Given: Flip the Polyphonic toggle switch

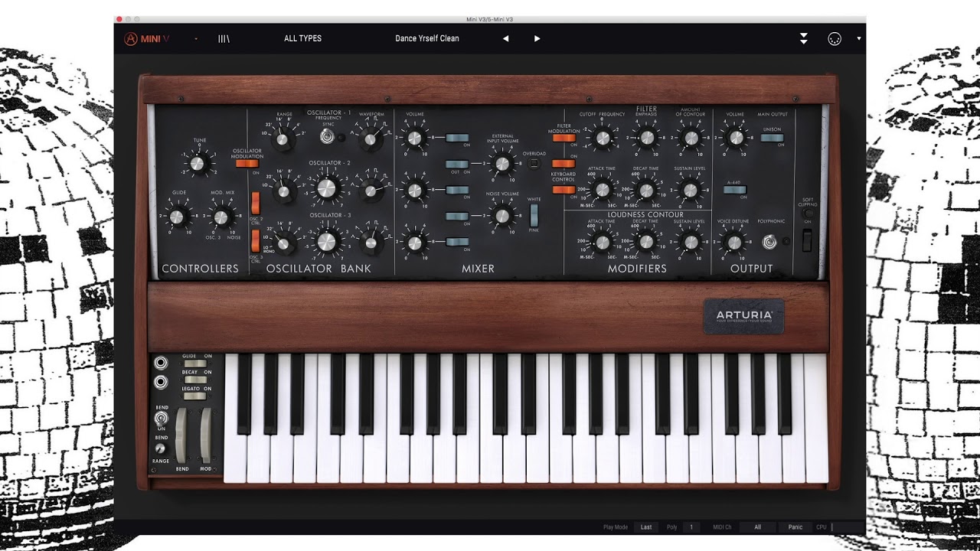Looking at the screenshot, I should 769,243.
